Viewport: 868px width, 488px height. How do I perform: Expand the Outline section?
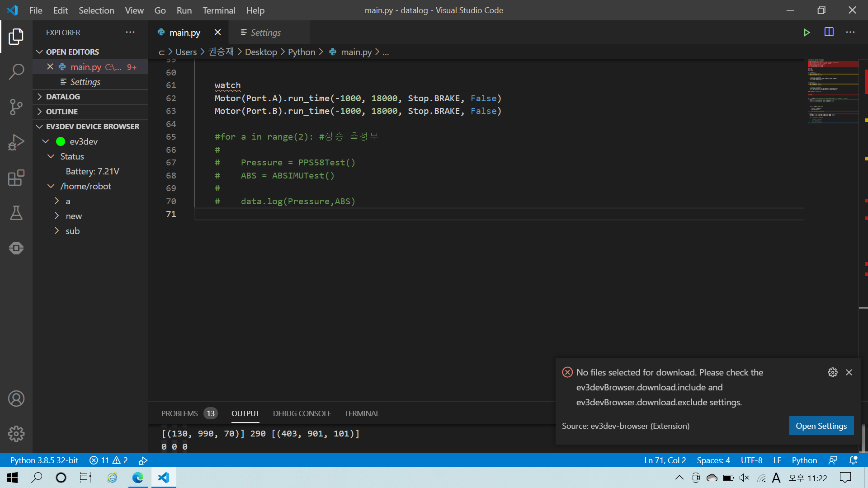coord(90,112)
